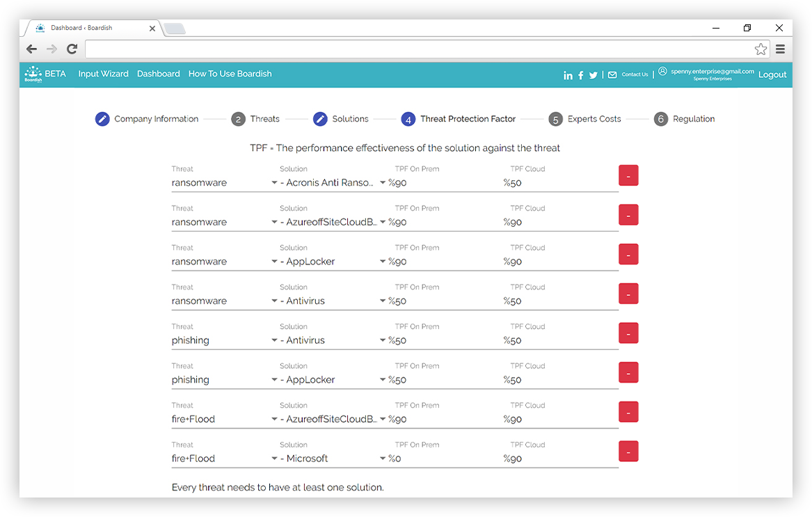Viewport: 812px width, 517px height.
Task: Remove the fire+Flood Microsoft row
Action: coord(628,451)
